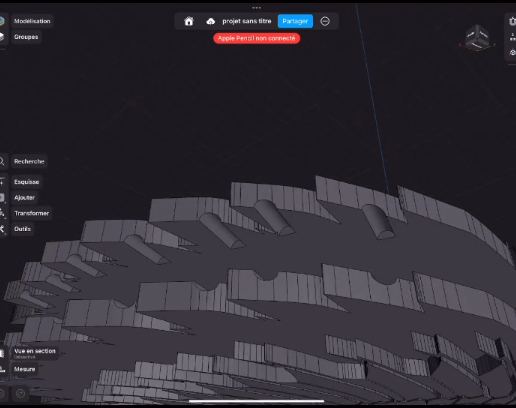Click the Outils wrench icon

coord(2,229)
